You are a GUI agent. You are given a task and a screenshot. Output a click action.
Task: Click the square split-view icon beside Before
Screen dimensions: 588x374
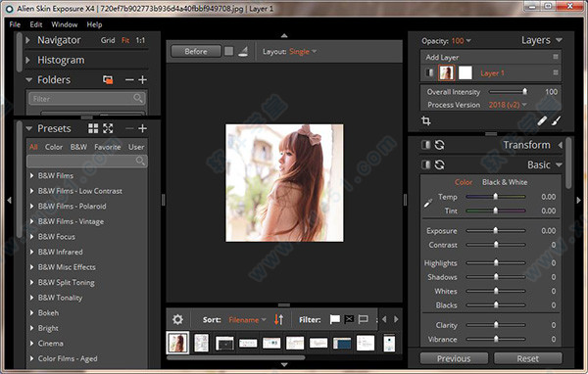pyautogui.click(x=228, y=51)
